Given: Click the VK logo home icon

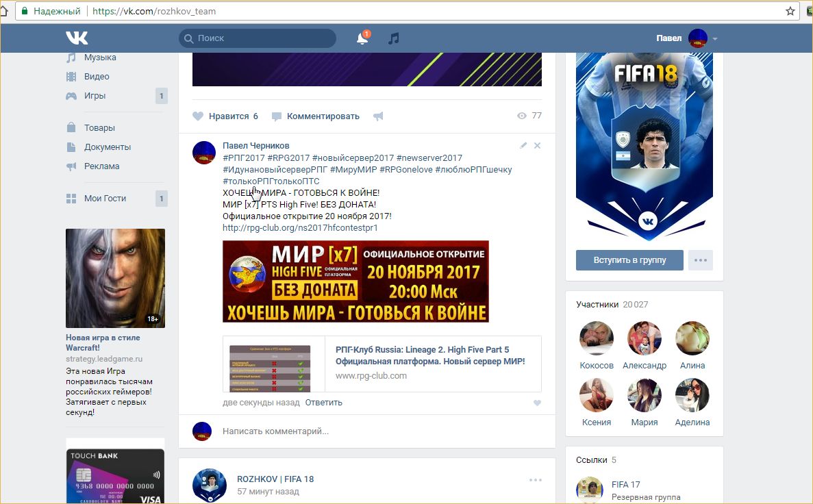Looking at the screenshot, I should [77, 38].
